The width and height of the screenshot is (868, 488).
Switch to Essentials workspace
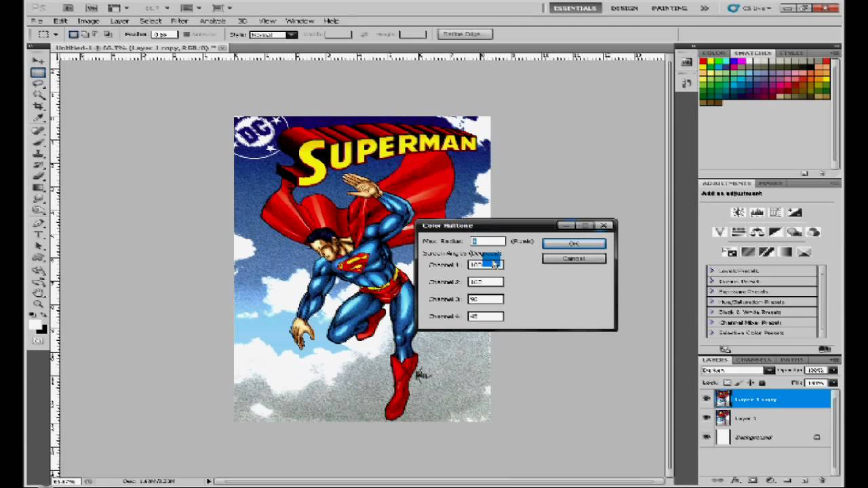point(575,8)
